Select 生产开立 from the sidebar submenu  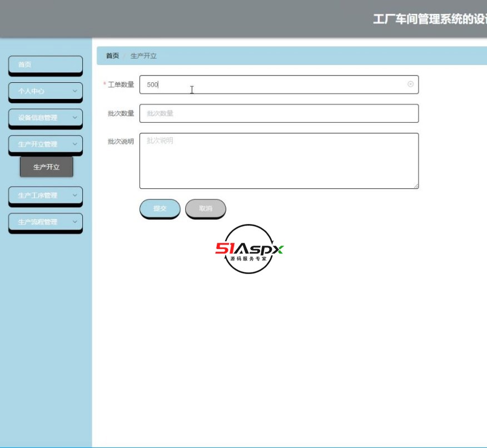[x=47, y=167]
